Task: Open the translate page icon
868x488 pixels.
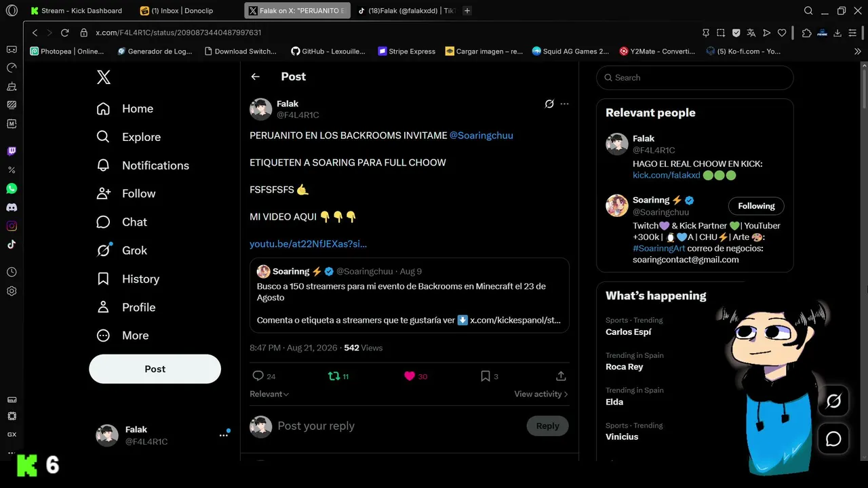Action: [751, 33]
